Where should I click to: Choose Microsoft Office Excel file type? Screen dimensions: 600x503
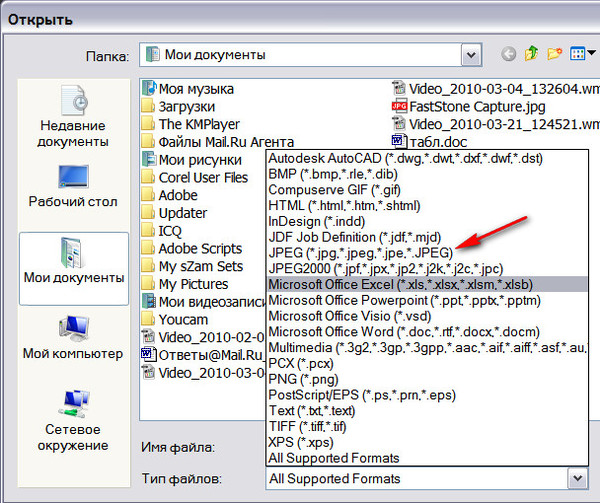tap(427, 284)
